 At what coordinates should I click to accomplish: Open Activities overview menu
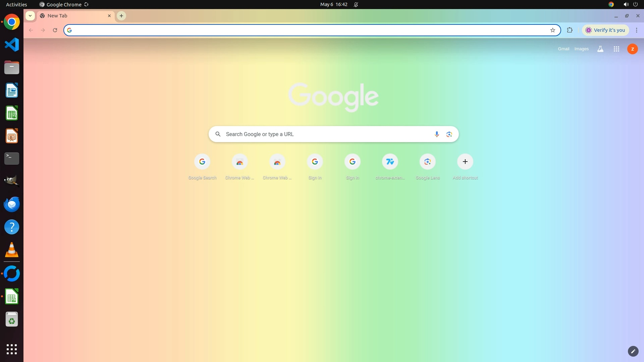pyautogui.click(x=16, y=4)
